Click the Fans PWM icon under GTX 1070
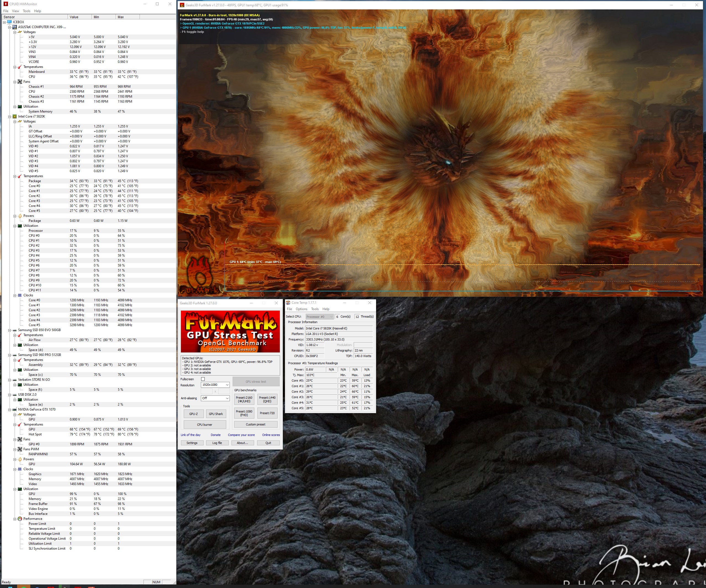This screenshot has width=706, height=588. 20,449
